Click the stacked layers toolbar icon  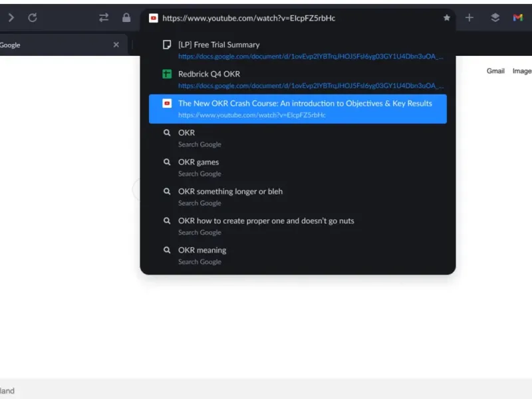[495, 18]
